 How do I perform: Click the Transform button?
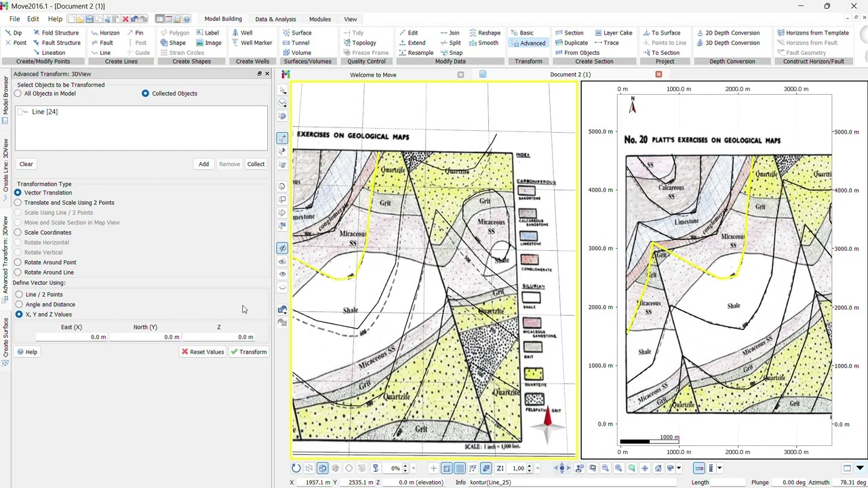point(248,352)
